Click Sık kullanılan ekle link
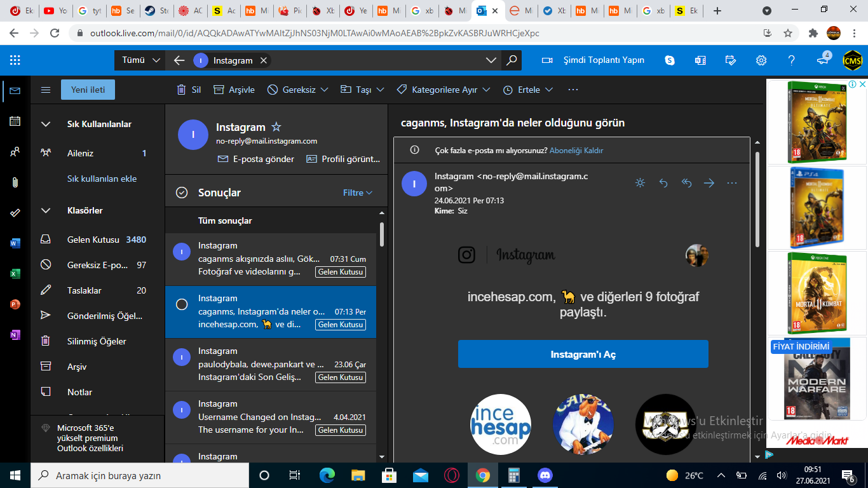The image size is (868, 488). click(x=102, y=179)
